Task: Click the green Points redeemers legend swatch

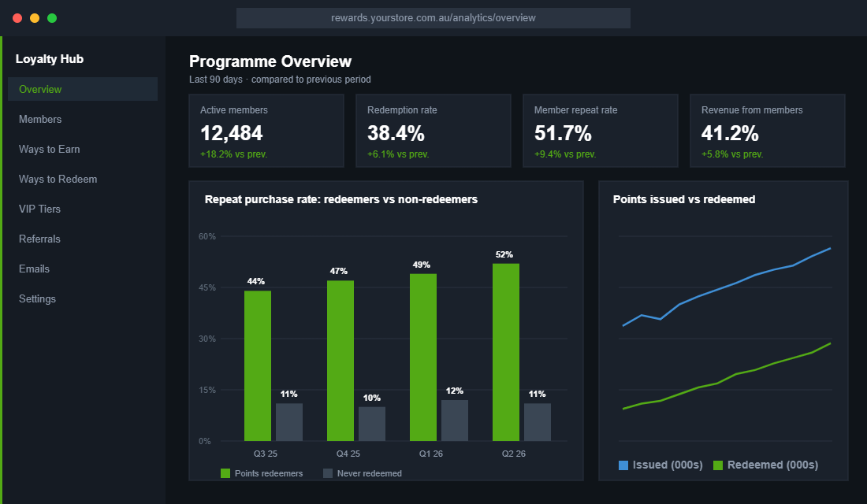Action: tap(225, 473)
